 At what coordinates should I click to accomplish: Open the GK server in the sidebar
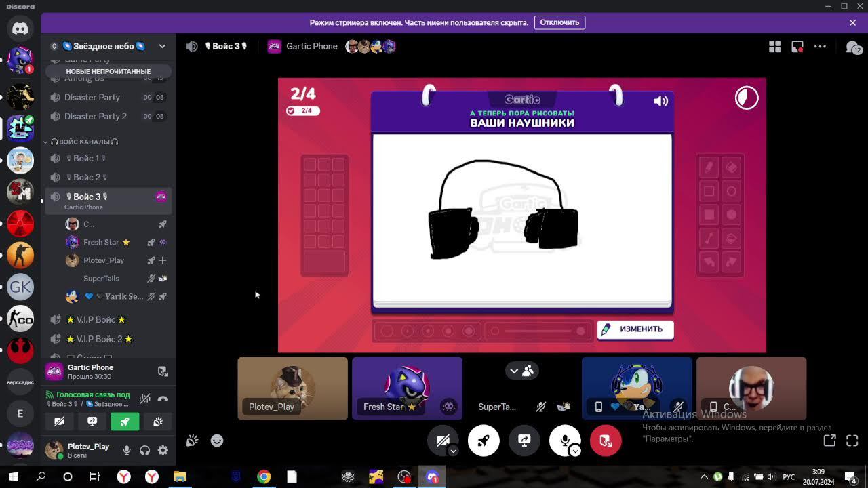click(20, 287)
